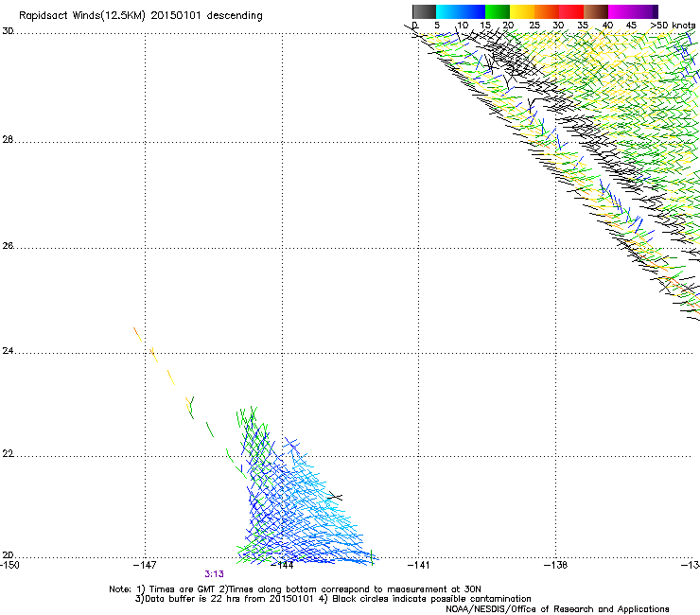Click the green 15-20 knots color swatch
Screen dimensions: 700x615
click(498, 11)
